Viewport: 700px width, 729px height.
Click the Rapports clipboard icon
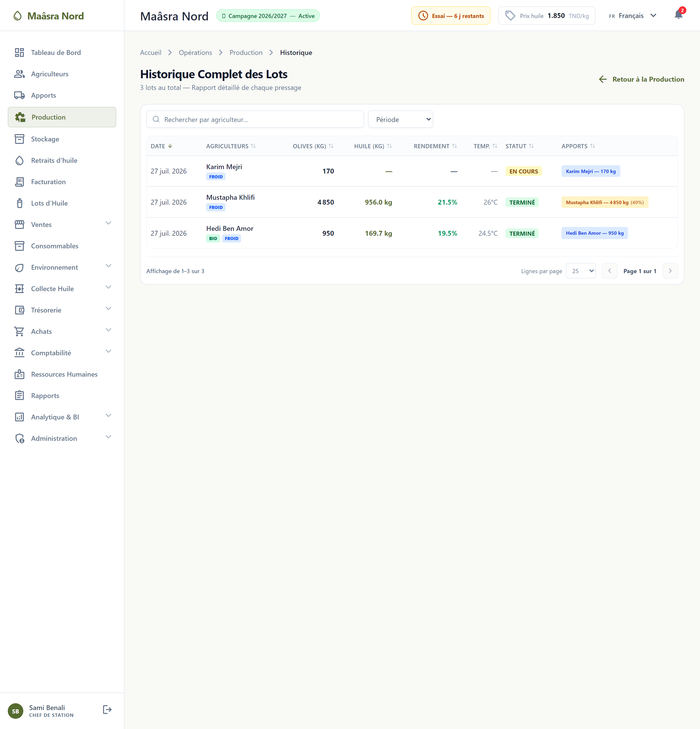click(x=19, y=396)
